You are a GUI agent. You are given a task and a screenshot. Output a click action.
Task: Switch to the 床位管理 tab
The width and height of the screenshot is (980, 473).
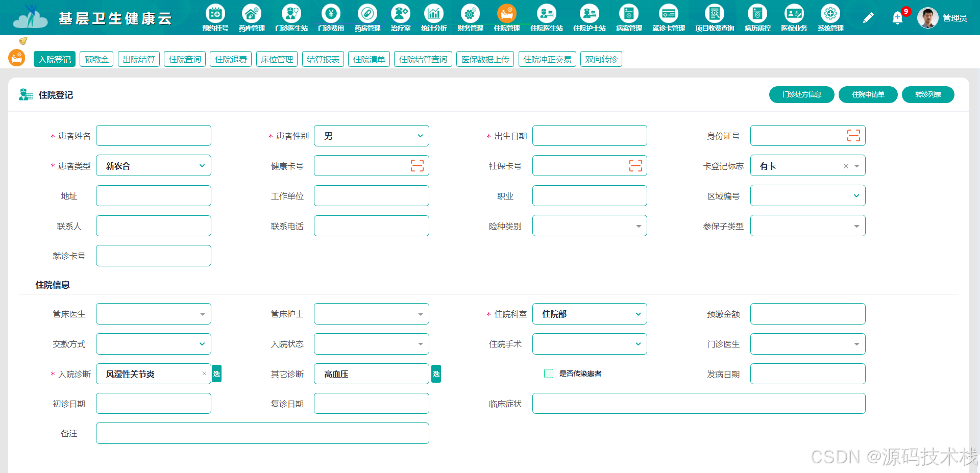tap(277, 59)
